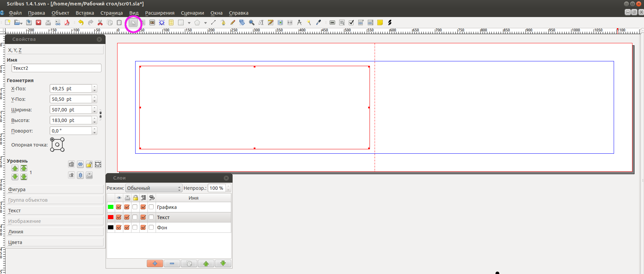Image resolution: width=644 pixels, height=274 pixels.
Task: Pick the Insert Line tool
Action: (x=214, y=22)
